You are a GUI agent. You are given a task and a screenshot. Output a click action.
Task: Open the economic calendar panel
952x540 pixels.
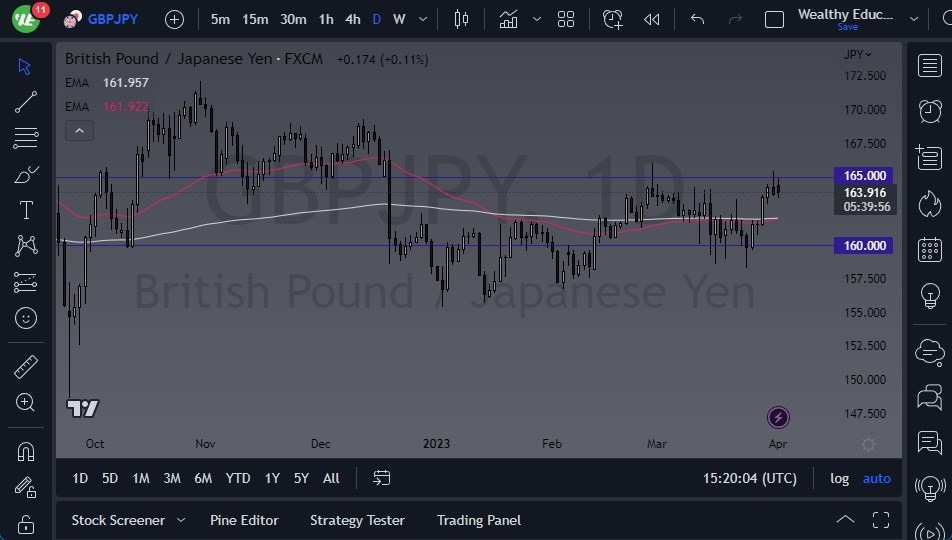coord(930,250)
